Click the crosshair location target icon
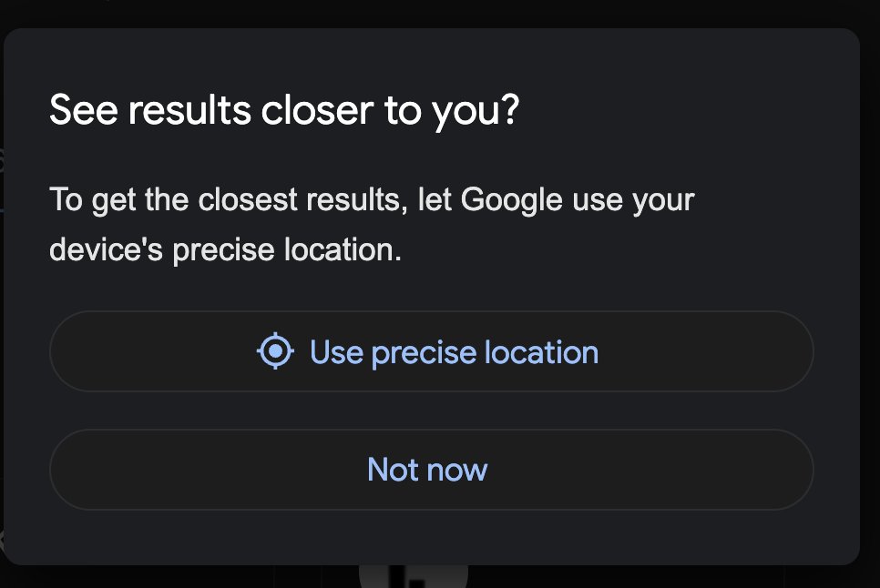This screenshot has width=880, height=588. pyautogui.click(x=275, y=351)
